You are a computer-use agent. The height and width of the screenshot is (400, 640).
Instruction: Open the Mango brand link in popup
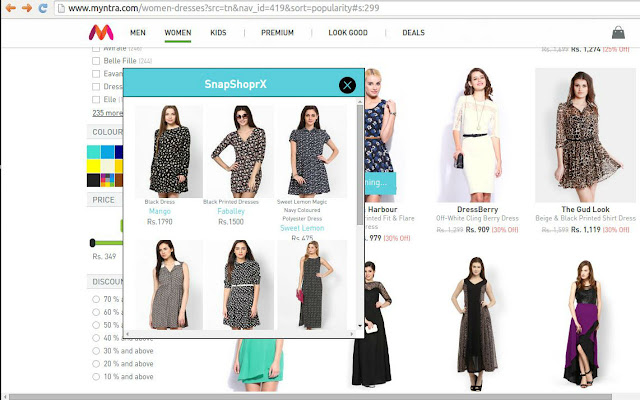click(160, 211)
